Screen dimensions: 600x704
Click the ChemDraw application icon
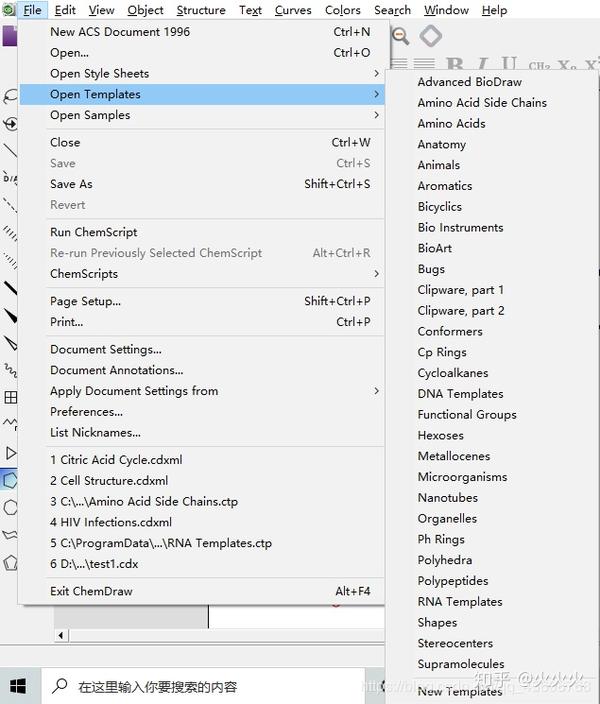9,9
